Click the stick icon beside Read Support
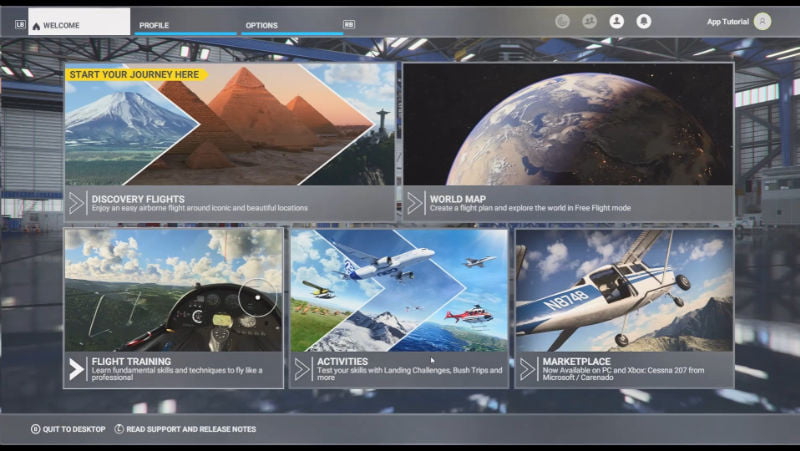 [x=119, y=429]
